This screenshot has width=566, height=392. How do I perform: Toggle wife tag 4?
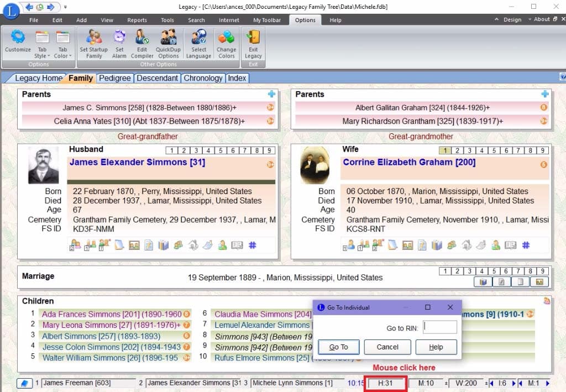(x=481, y=150)
